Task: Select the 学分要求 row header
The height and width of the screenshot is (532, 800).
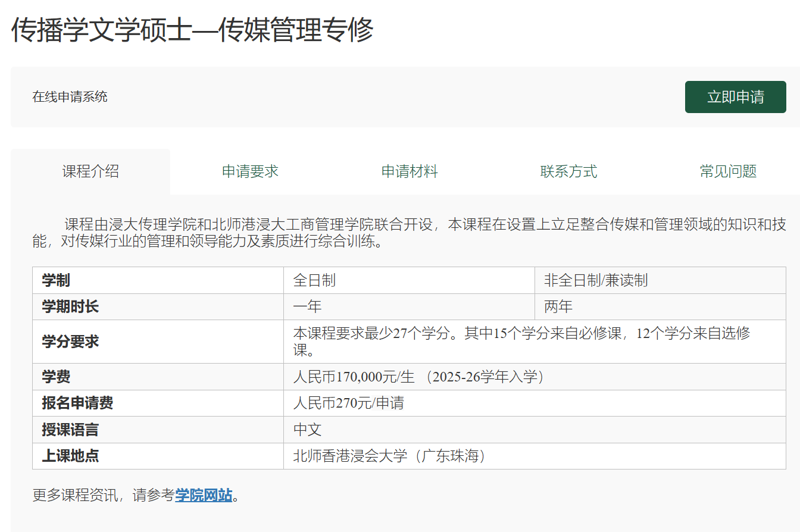Action: click(x=158, y=342)
